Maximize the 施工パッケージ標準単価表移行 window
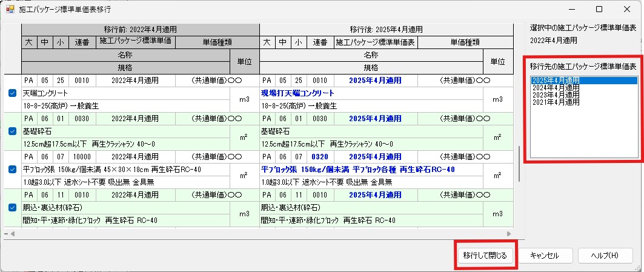Screen dimensions: 644x272 click(x=599, y=10)
